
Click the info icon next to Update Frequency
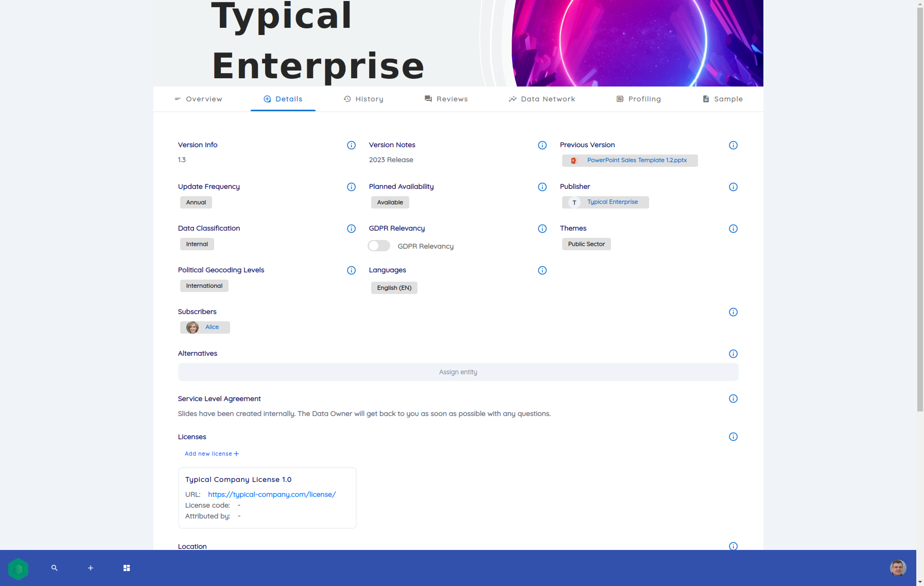pyautogui.click(x=351, y=187)
